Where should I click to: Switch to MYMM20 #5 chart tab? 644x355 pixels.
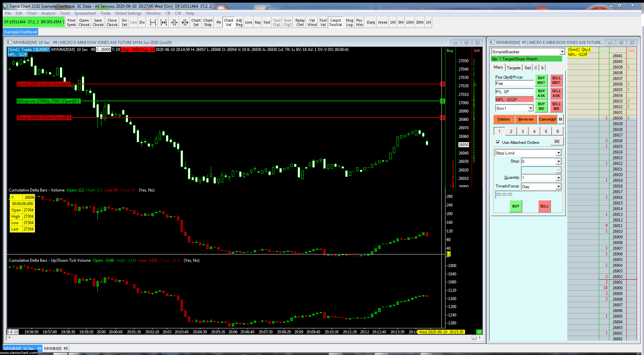[x=56, y=348]
